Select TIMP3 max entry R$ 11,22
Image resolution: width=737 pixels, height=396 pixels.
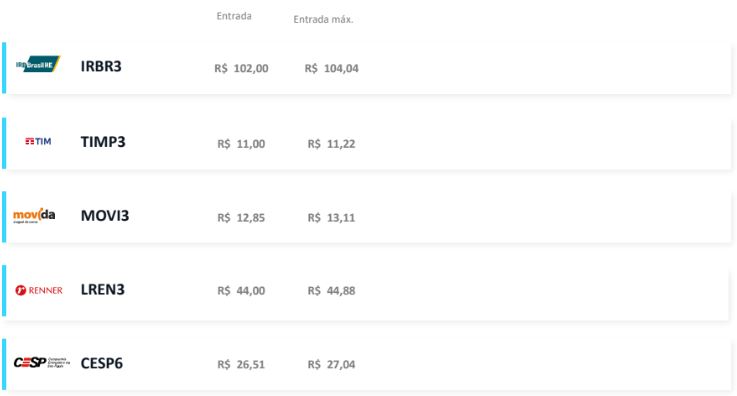(331, 144)
